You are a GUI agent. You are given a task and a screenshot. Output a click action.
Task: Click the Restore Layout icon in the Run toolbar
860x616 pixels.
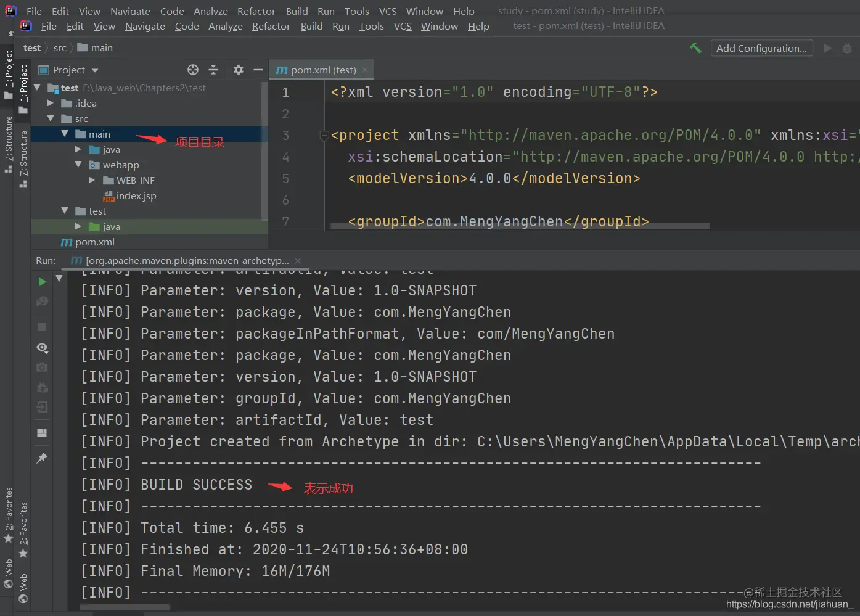(x=42, y=433)
